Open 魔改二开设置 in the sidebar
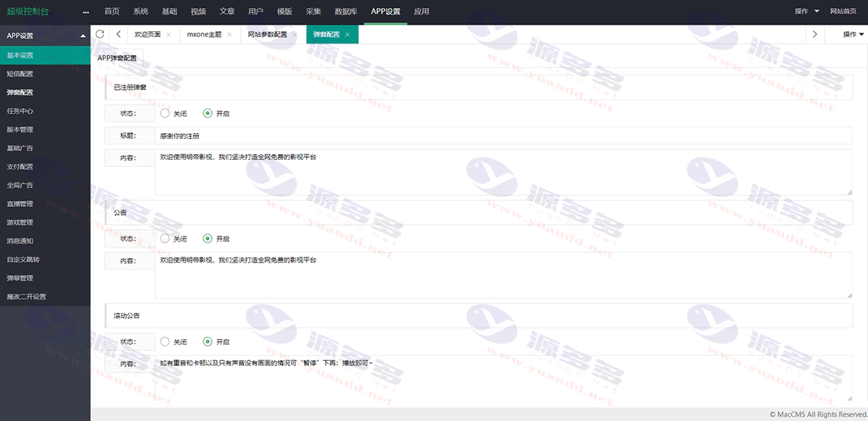Screen dimensions: 868x421 pyautogui.click(x=45, y=297)
